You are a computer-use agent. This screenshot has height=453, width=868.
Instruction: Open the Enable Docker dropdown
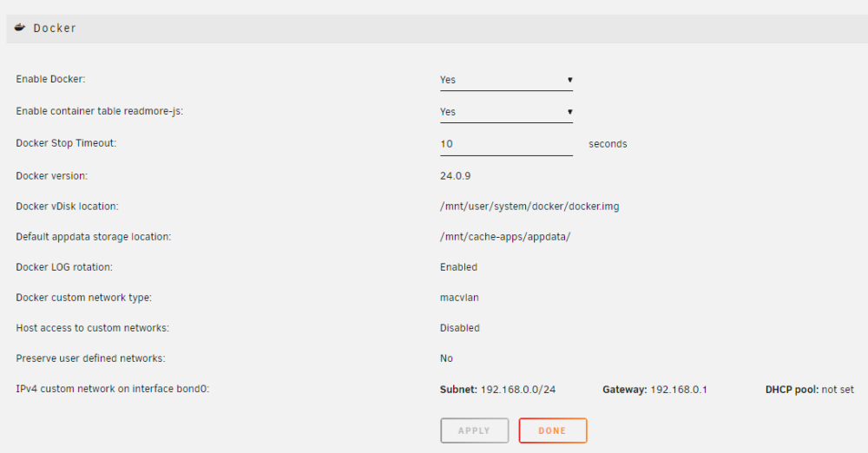pyautogui.click(x=506, y=80)
